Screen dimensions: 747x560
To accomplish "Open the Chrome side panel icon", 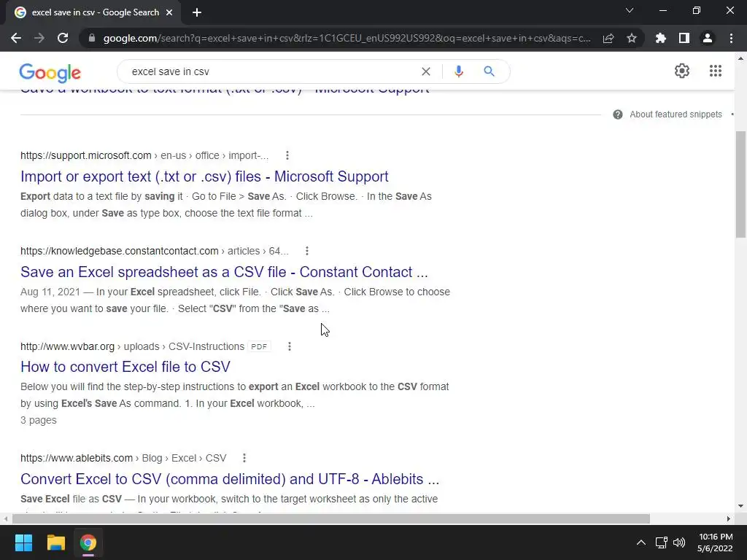I will tap(684, 38).
